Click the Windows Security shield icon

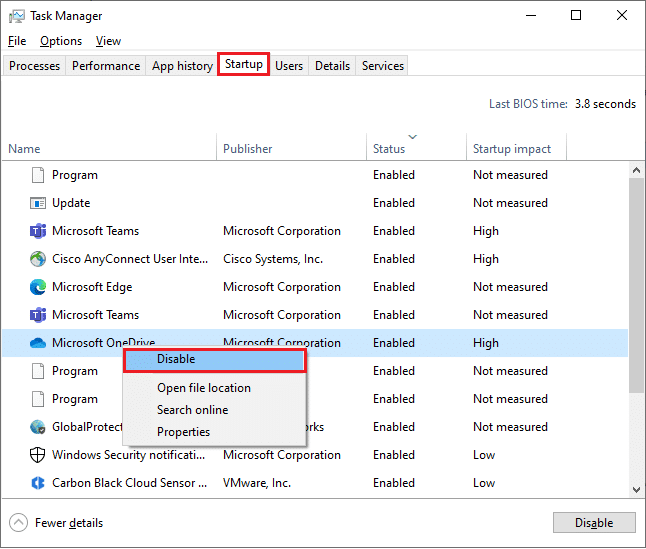[38, 455]
